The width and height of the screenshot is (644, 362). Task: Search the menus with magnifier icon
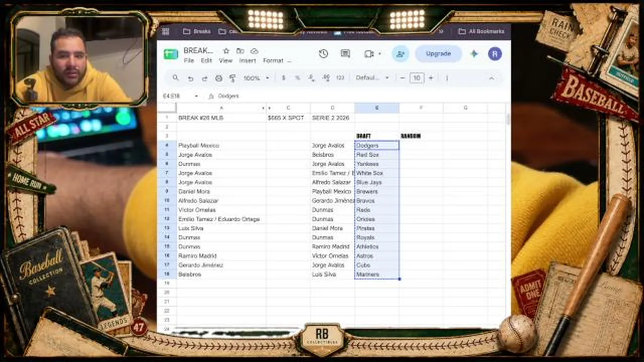176,78
